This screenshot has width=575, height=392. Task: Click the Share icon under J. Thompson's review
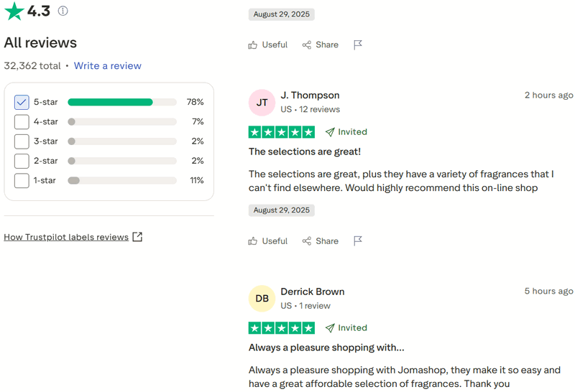click(x=307, y=241)
